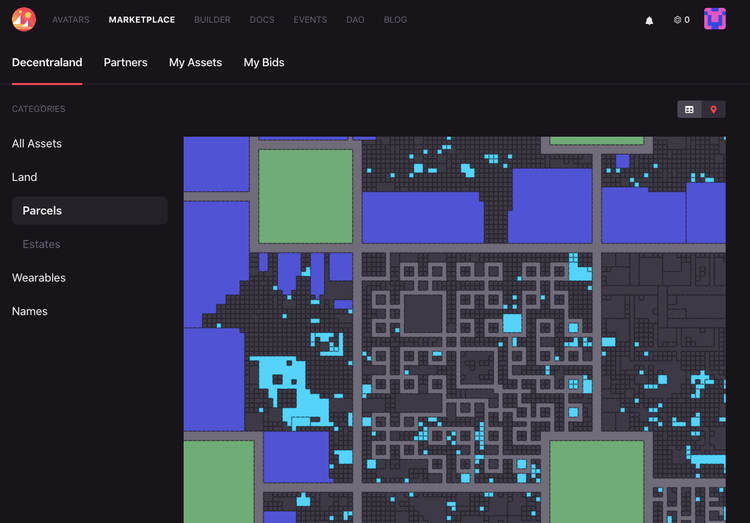This screenshot has width=750, height=523.
Task: Click the green plaza above the road
Action: tap(306, 196)
